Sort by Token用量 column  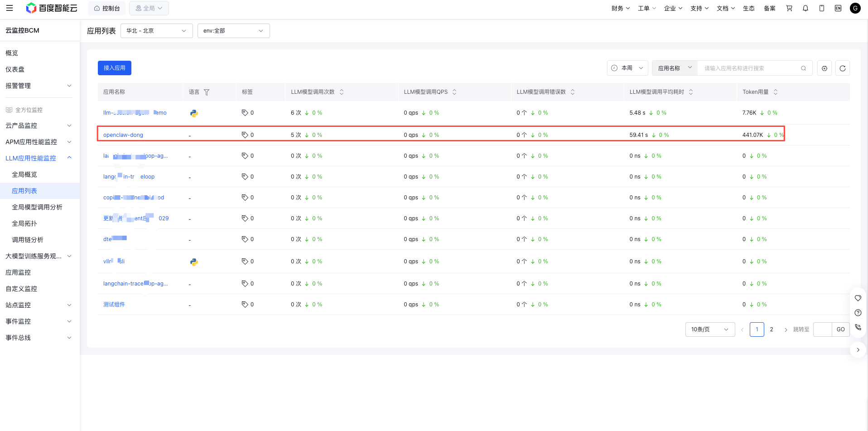click(x=776, y=92)
